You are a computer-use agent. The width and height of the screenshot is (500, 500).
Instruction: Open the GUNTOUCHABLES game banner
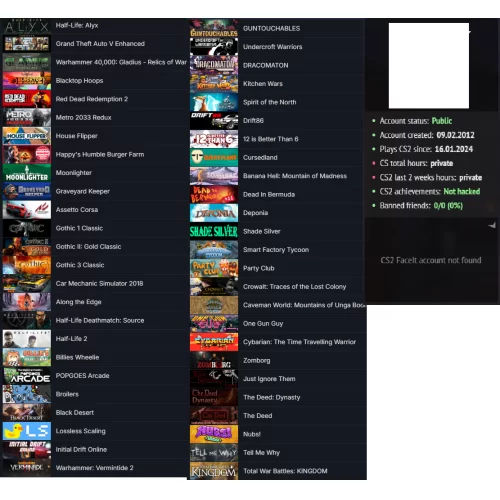tap(214, 28)
